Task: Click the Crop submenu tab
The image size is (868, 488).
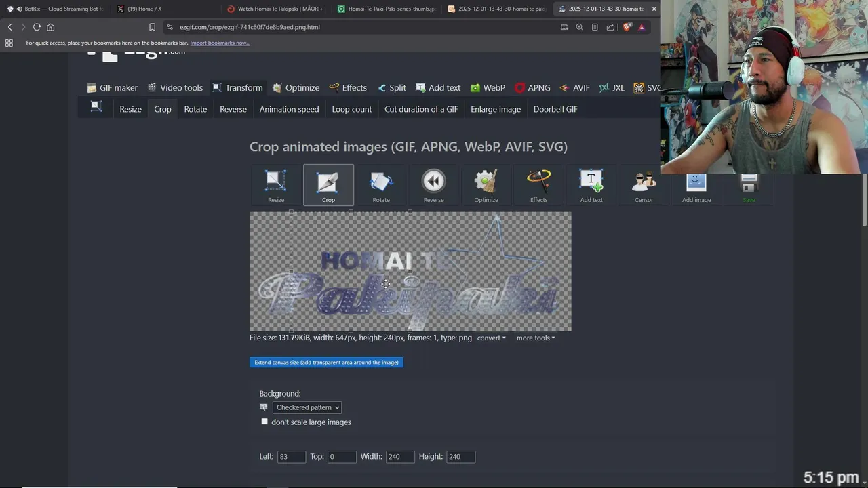Action: (x=163, y=109)
